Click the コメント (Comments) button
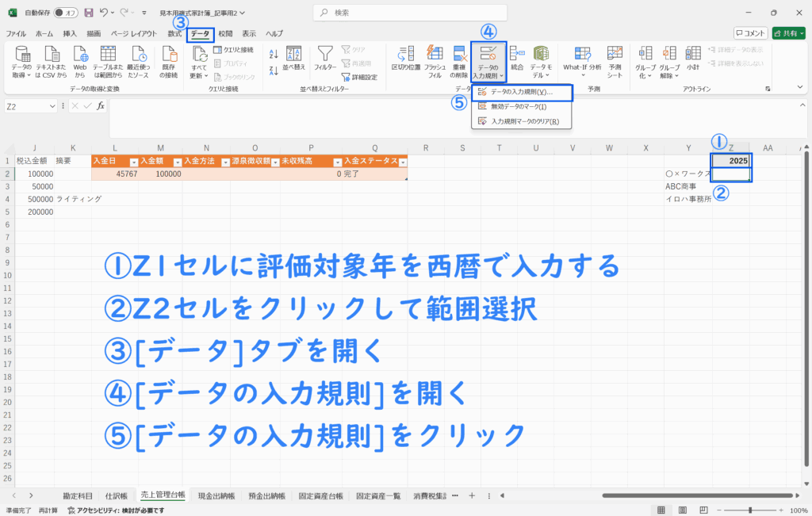 tap(750, 33)
